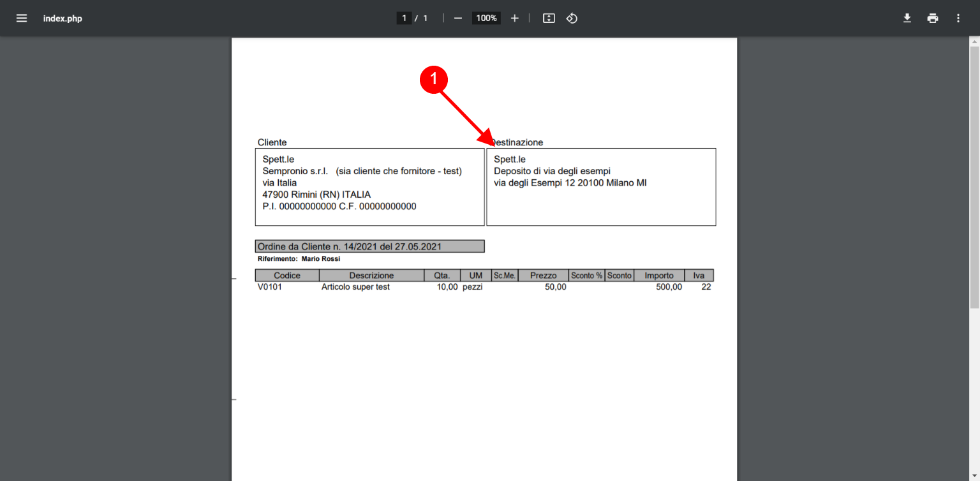Click the 'Cliente' label

tap(272, 142)
